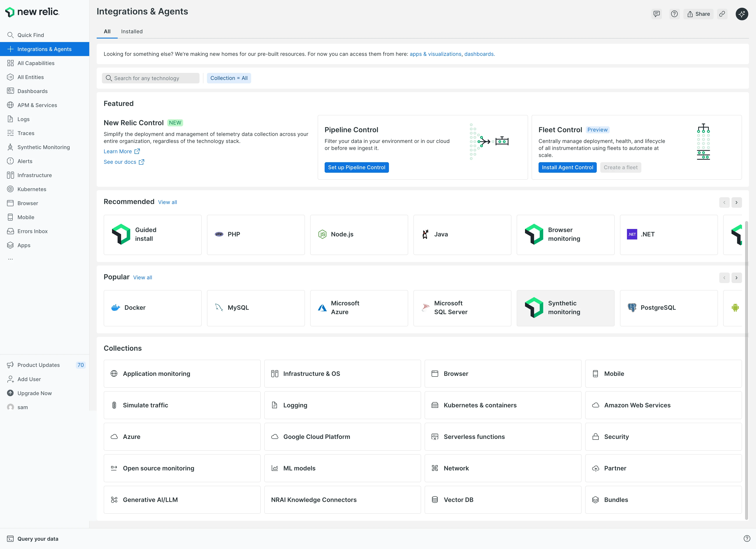
Task: Open All Entities in sidebar
Action: (45, 77)
